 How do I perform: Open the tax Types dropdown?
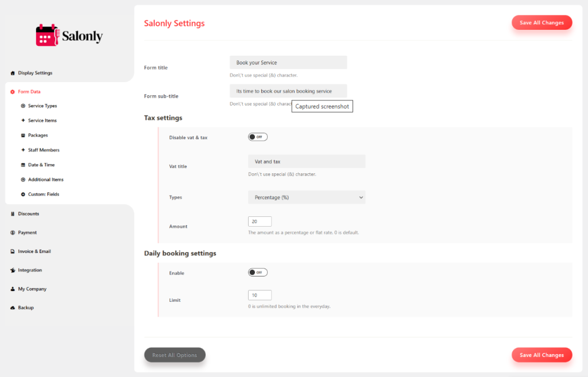pyautogui.click(x=307, y=197)
